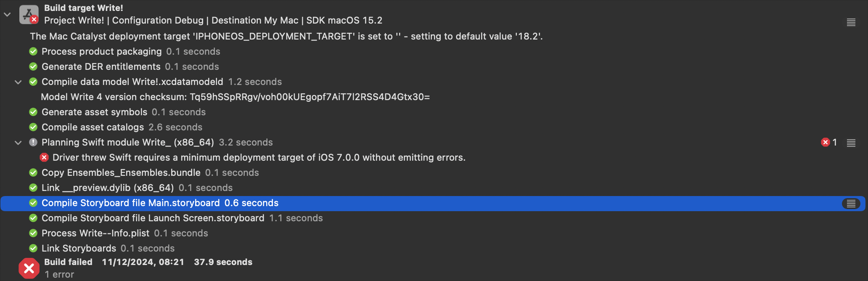Click green checkmark beside Process product packaging
The width and height of the screenshot is (868, 281).
33,51
